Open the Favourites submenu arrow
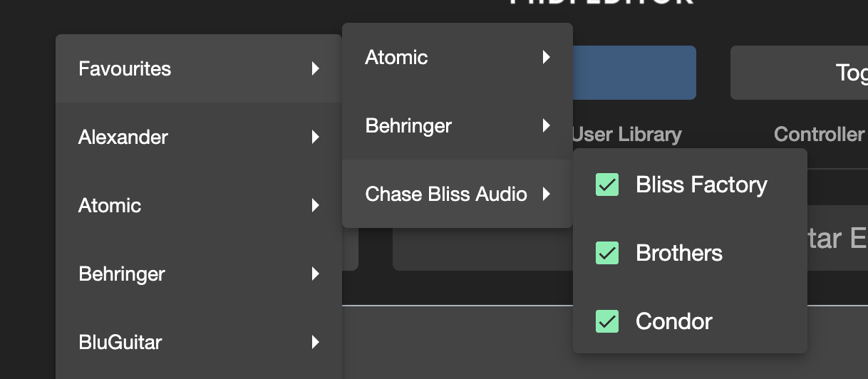The image size is (868, 379). [x=315, y=69]
